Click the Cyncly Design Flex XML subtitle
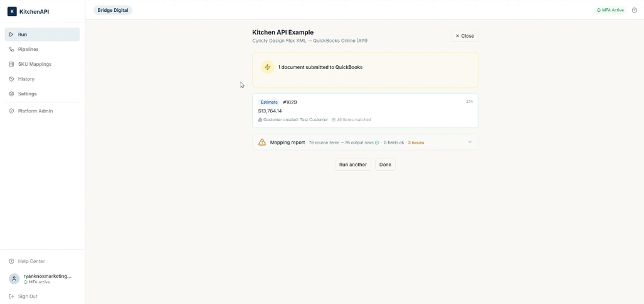Viewport: 644px width, 304px height. [310, 41]
